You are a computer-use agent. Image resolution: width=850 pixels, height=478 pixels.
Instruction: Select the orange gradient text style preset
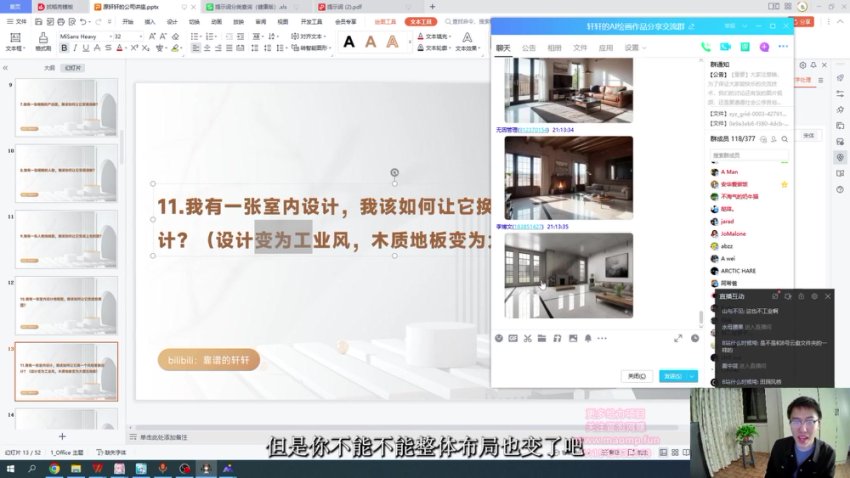[x=371, y=42]
